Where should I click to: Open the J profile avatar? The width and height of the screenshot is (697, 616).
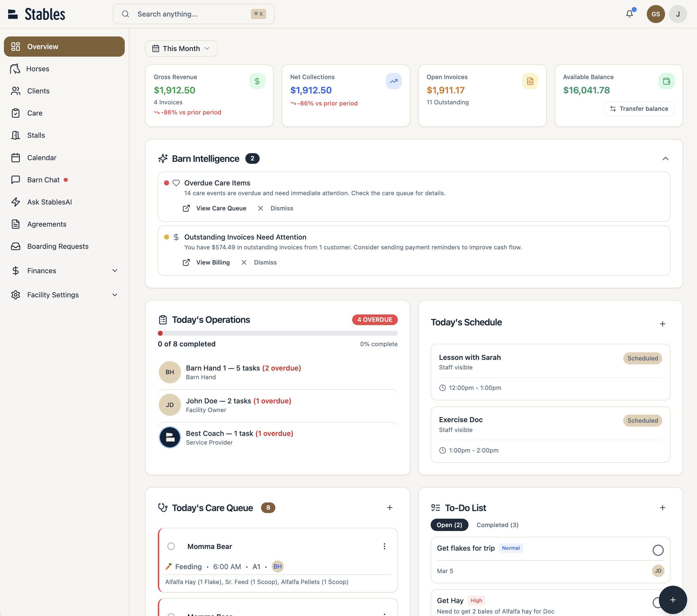[678, 14]
